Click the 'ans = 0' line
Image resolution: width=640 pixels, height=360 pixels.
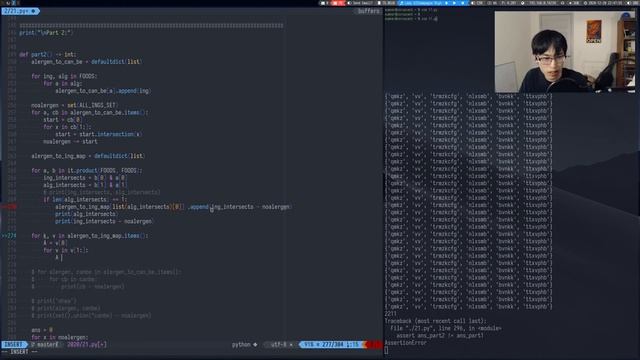click(x=42, y=330)
